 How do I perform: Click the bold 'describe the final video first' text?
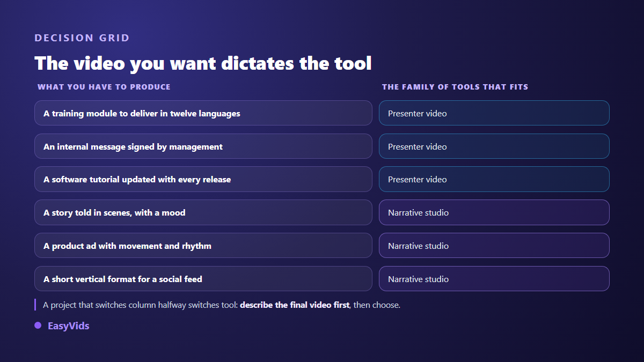tap(295, 305)
